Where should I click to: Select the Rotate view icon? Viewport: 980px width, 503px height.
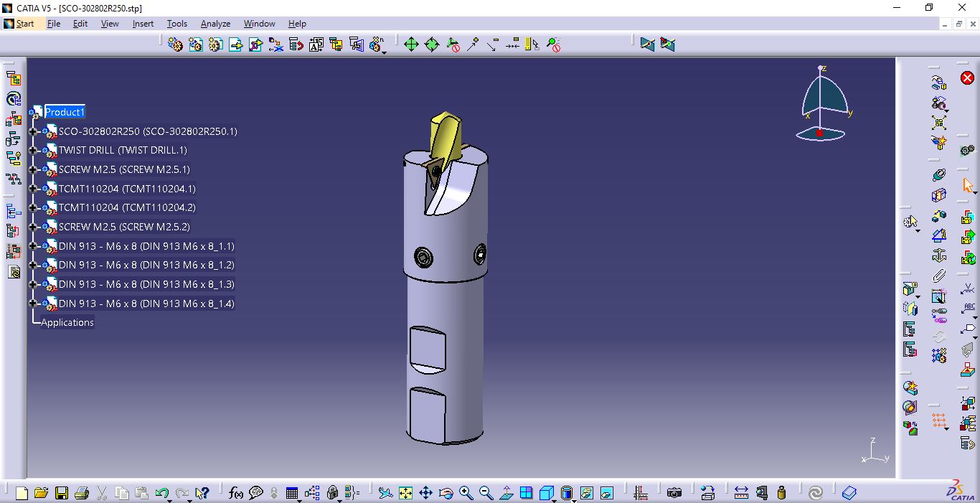pyautogui.click(x=446, y=493)
